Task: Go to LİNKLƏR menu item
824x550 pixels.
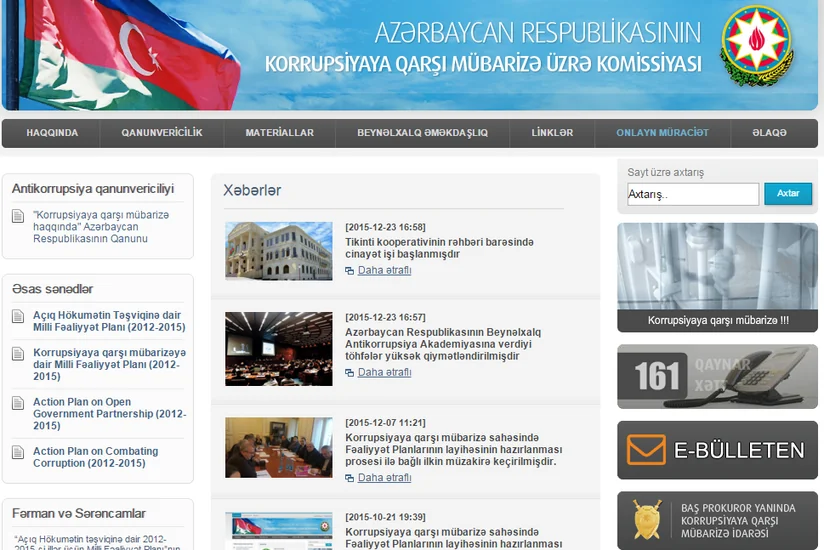Action: tap(552, 133)
